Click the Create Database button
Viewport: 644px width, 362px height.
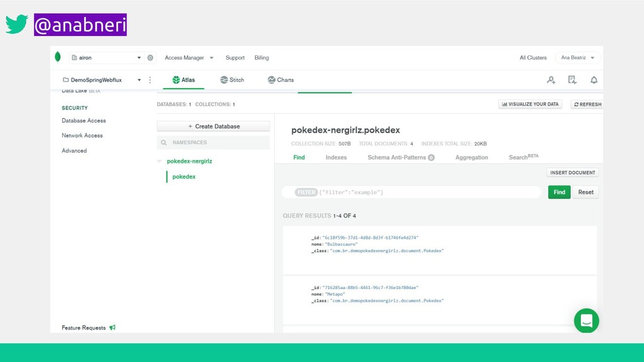214,126
